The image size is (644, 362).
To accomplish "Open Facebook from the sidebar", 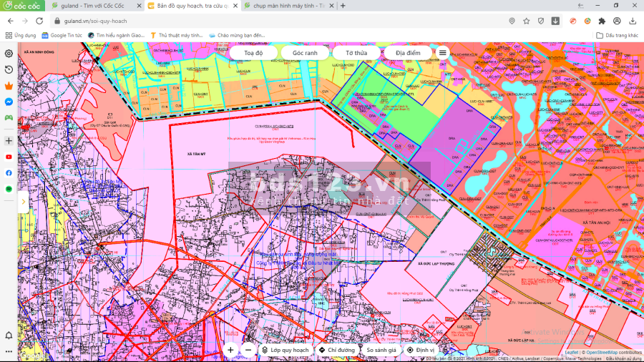I will pyautogui.click(x=9, y=173).
